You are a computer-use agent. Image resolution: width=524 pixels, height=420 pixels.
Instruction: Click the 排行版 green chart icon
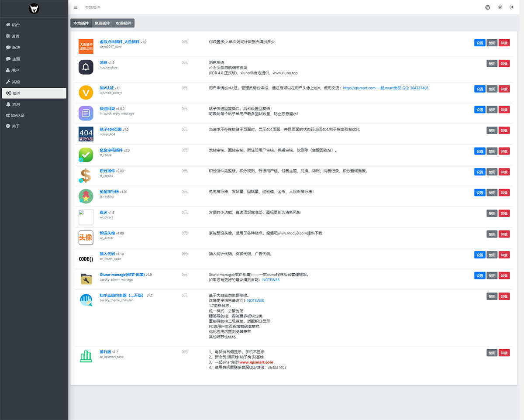click(x=86, y=356)
